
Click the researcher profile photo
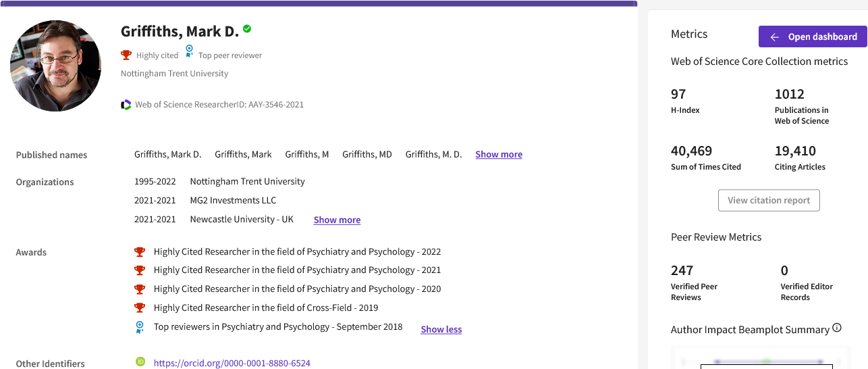tap(55, 66)
